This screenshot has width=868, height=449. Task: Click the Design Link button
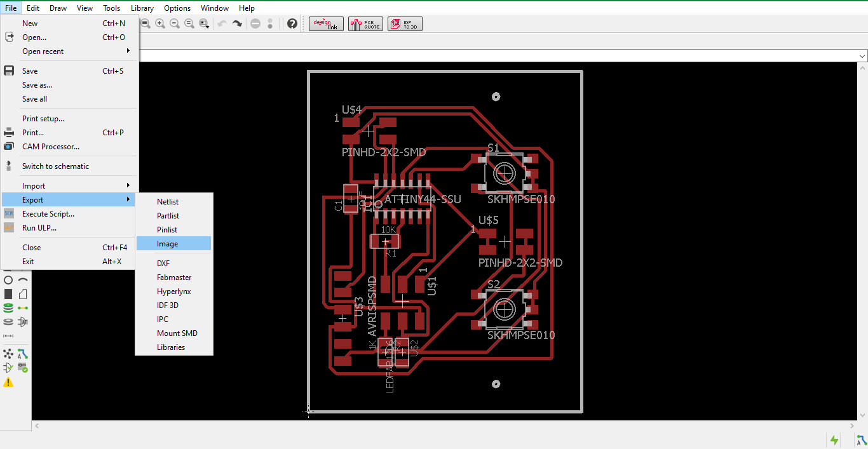(327, 24)
